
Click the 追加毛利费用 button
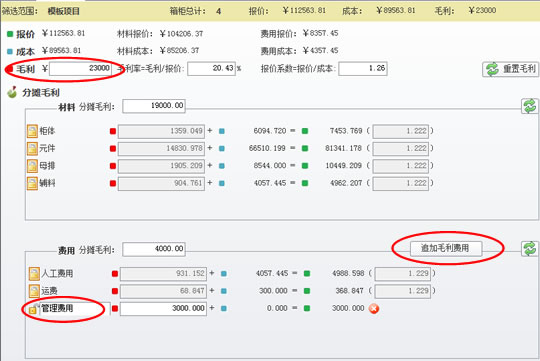click(x=446, y=248)
